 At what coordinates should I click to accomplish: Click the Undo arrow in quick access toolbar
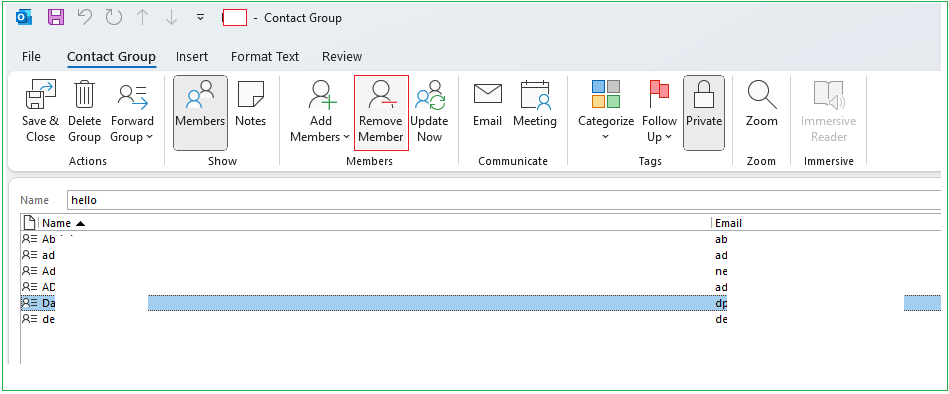[x=85, y=18]
